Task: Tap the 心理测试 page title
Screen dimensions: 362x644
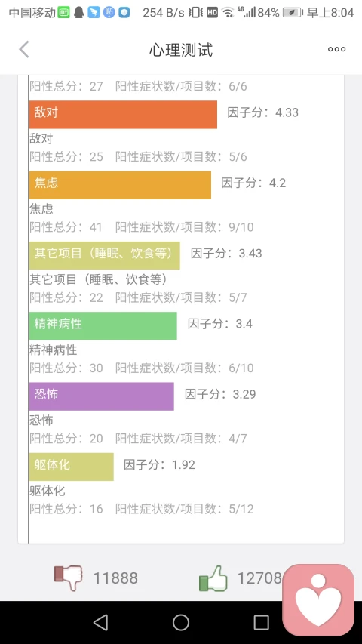Action: point(181,50)
